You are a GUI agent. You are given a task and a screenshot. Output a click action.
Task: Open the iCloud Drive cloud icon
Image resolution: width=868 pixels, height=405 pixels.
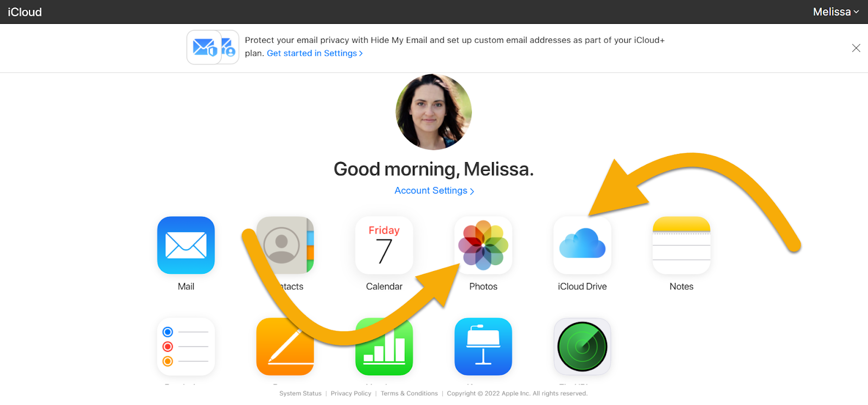coord(583,245)
